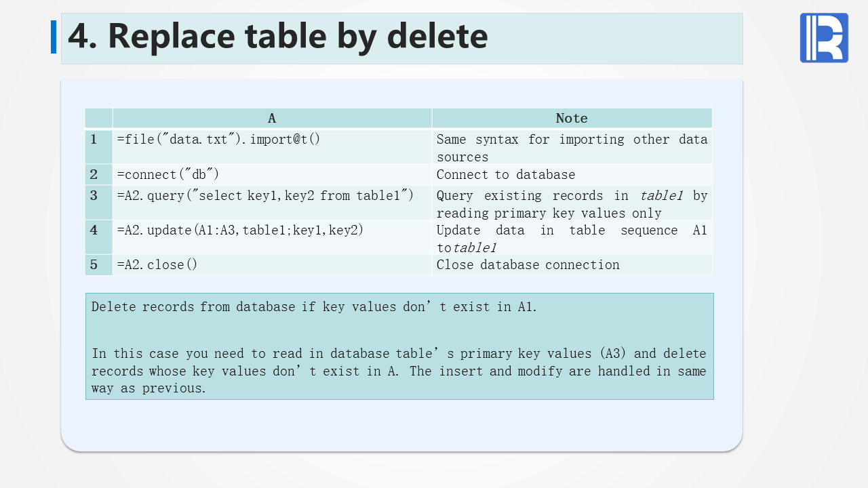Click the "Query existing records" note cell
The height and width of the screenshot is (488, 868).
coord(571,203)
